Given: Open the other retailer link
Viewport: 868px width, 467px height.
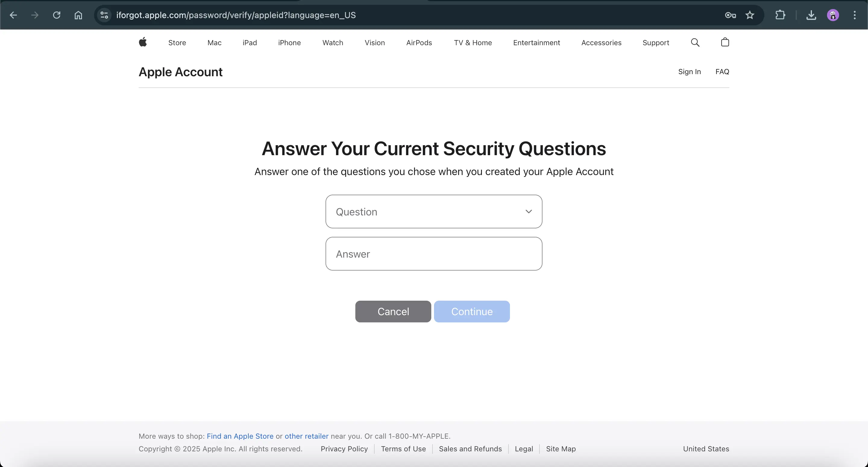Looking at the screenshot, I should coord(306,436).
